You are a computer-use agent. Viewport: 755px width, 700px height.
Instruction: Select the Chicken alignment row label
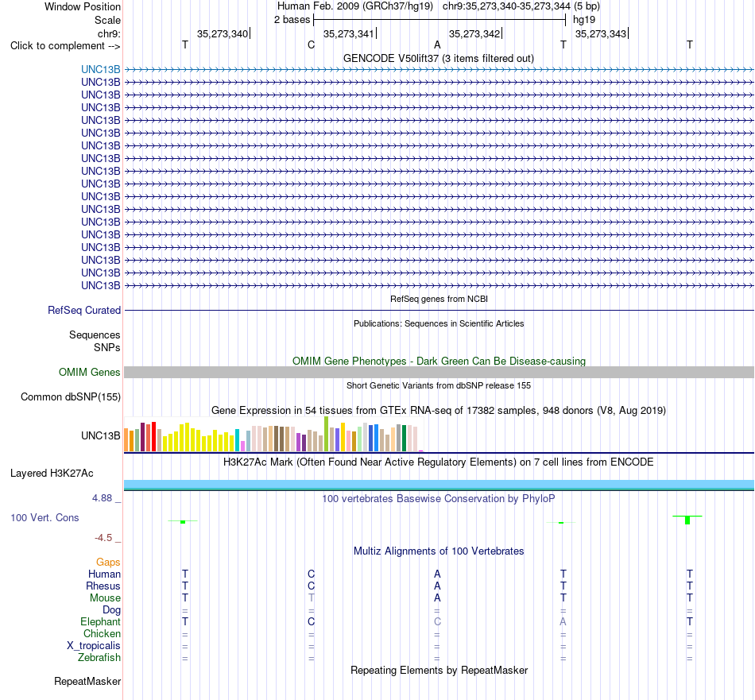point(102,633)
